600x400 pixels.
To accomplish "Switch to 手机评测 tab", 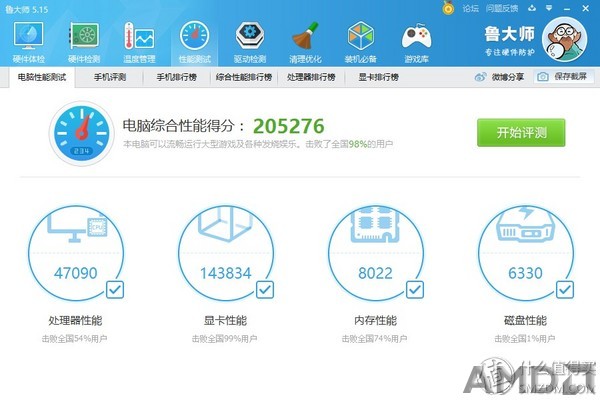I will click(x=110, y=77).
